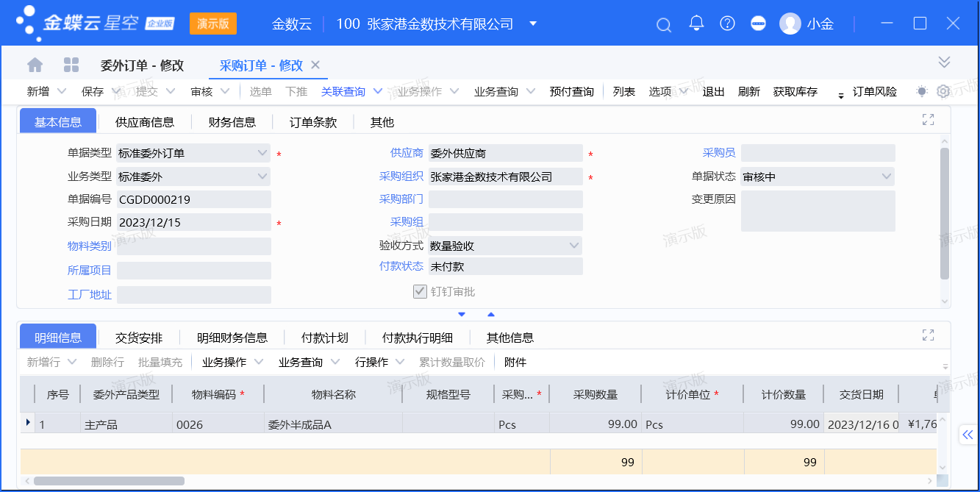
Task: Click the 采购数量 column header
Action: coord(595,395)
